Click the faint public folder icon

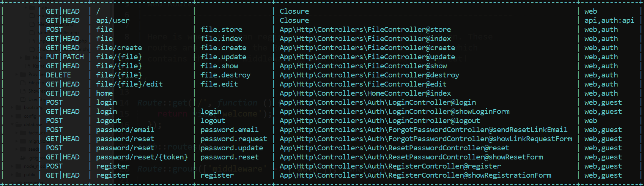coord(19,175)
